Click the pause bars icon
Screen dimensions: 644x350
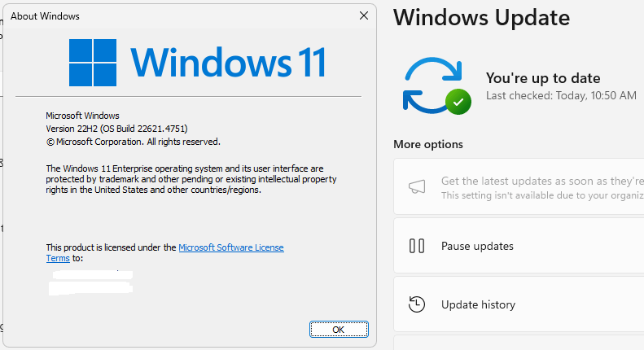[x=417, y=246]
